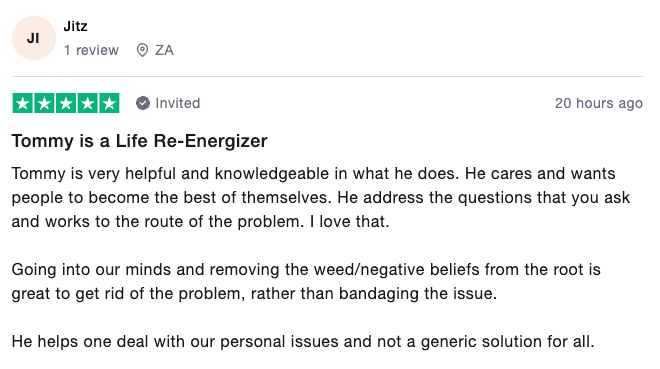
Task: Click the location pin icon
Action: point(142,50)
